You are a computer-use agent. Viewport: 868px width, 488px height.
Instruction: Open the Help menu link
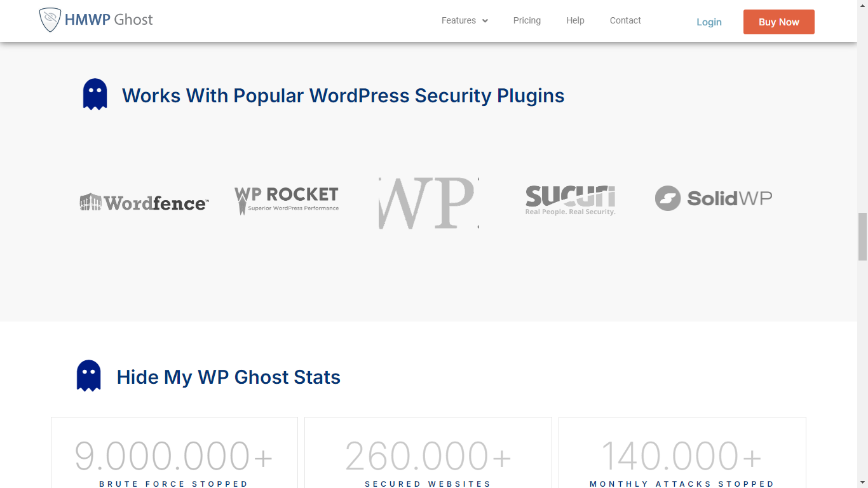coord(575,20)
